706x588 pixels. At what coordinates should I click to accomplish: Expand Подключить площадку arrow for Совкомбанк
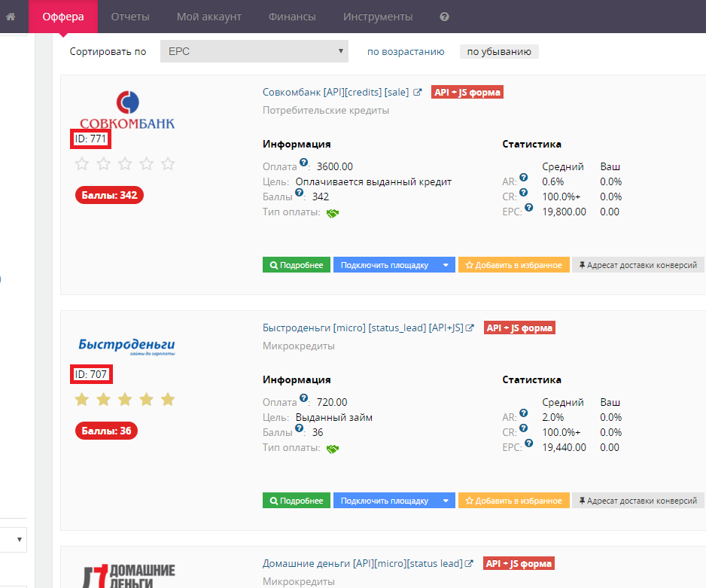point(446,265)
